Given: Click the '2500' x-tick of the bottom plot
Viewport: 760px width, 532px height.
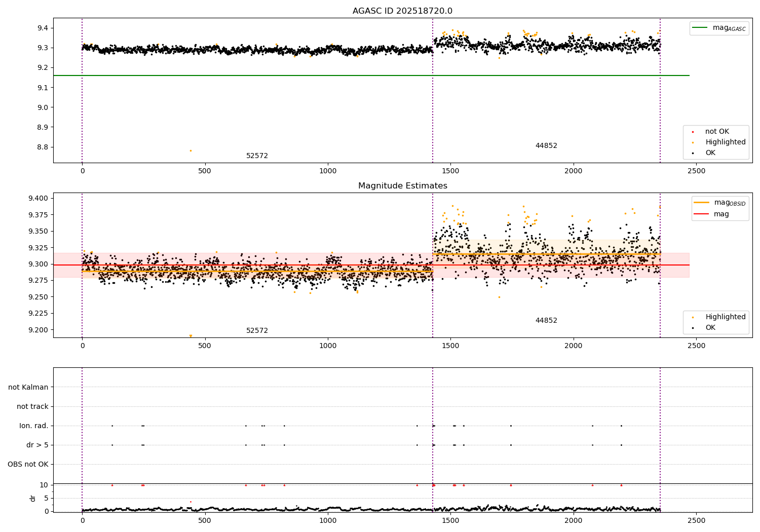Looking at the screenshot, I should pos(696,520).
